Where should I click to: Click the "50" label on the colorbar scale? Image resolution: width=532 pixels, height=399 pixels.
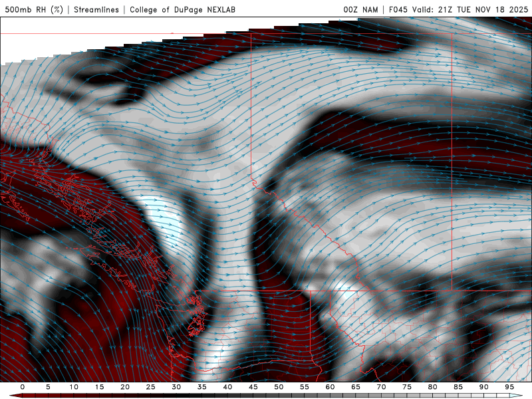coord(279,387)
